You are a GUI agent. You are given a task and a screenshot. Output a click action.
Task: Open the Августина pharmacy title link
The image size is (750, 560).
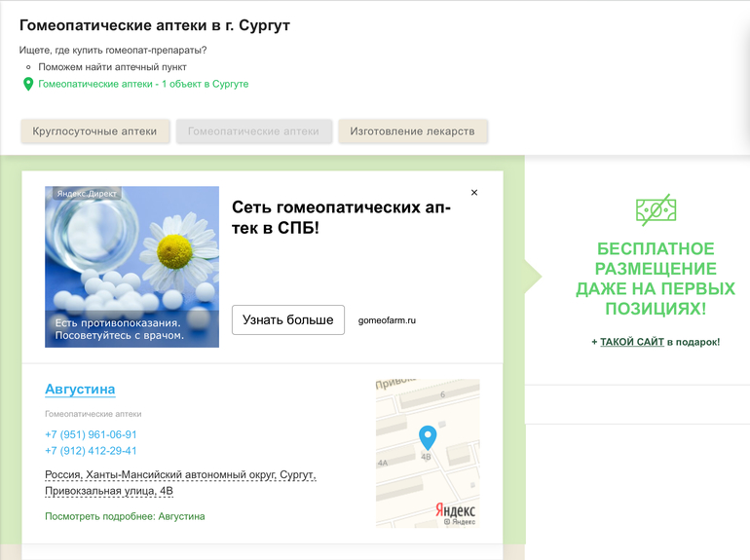80,390
